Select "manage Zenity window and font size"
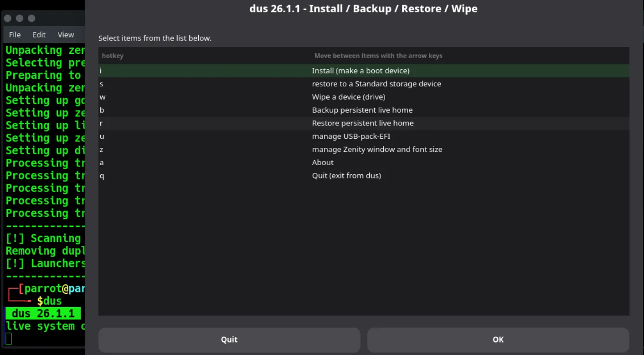This screenshot has height=355, width=644. (364, 149)
